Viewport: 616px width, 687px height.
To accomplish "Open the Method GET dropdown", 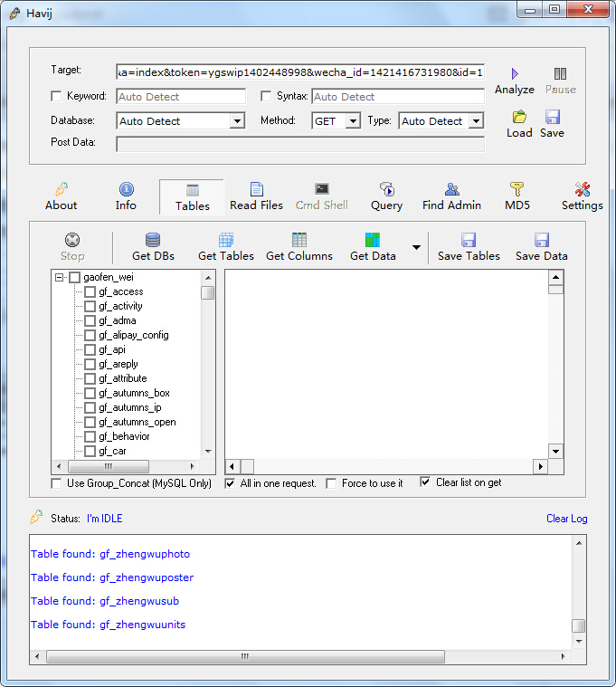I will [x=353, y=121].
